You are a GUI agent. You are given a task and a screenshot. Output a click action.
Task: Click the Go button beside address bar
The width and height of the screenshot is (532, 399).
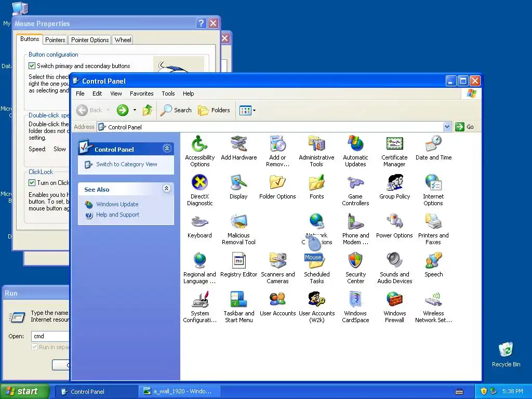465,127
